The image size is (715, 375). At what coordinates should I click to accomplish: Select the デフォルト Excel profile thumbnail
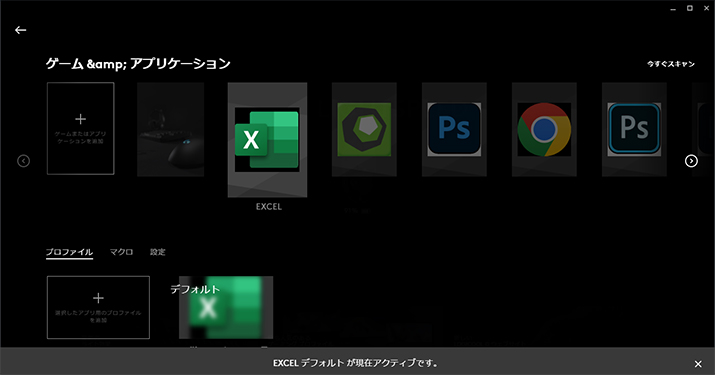pyautogui.click(x=226, y=307)
